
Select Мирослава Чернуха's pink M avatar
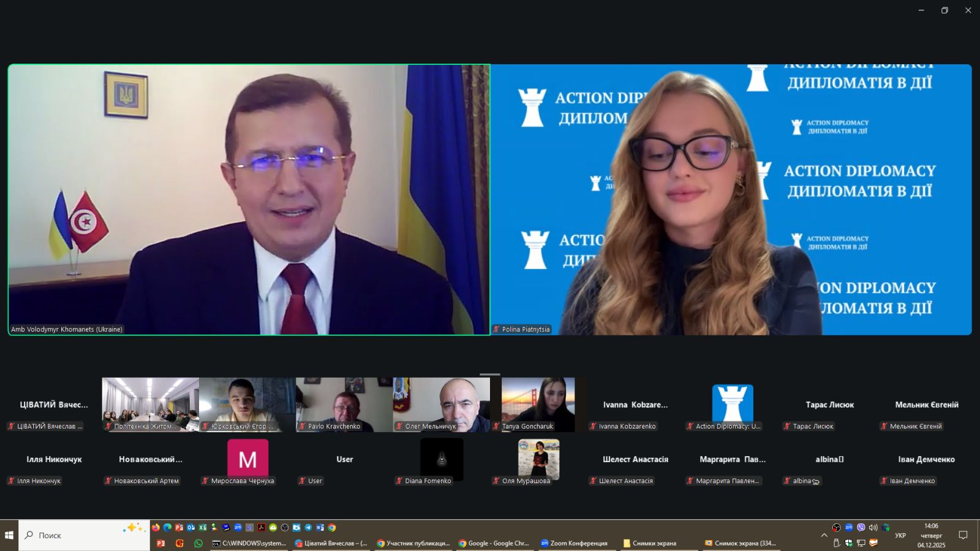point(247,459)
